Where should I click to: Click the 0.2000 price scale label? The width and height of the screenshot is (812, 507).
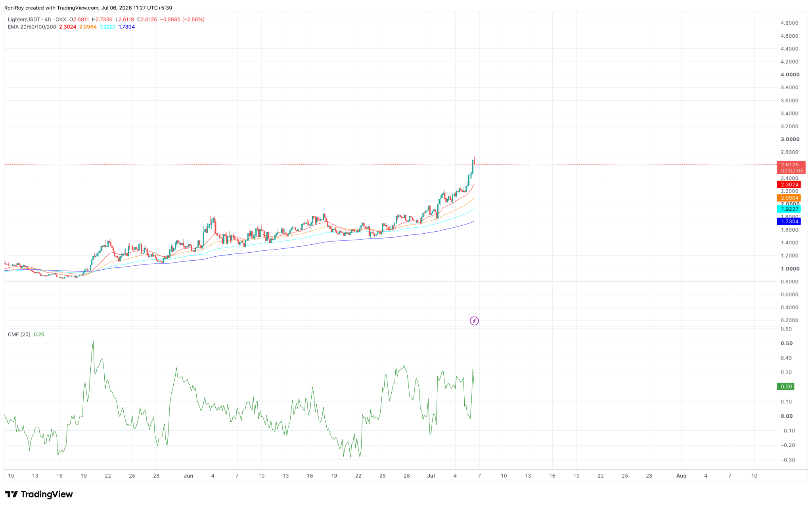(x=789, y=320)
